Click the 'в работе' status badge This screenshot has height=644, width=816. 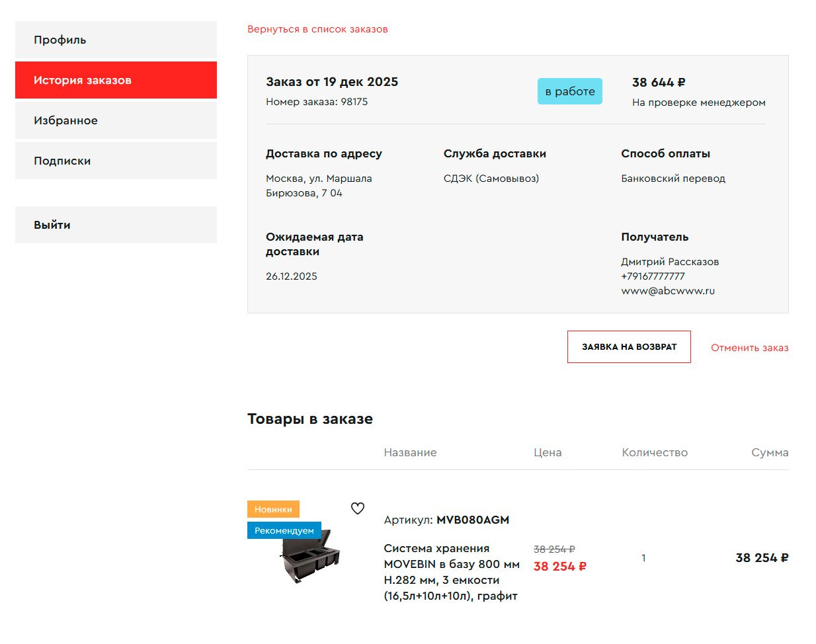[569, 91]
